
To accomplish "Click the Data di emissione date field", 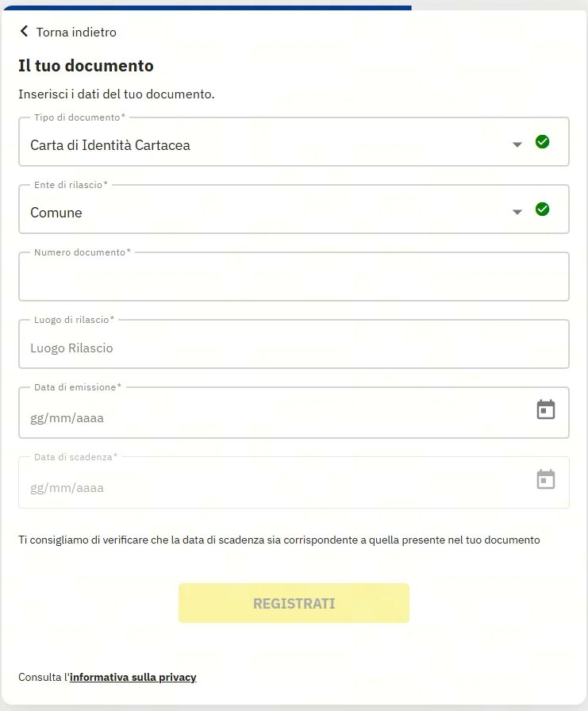I will click(270, 417).
